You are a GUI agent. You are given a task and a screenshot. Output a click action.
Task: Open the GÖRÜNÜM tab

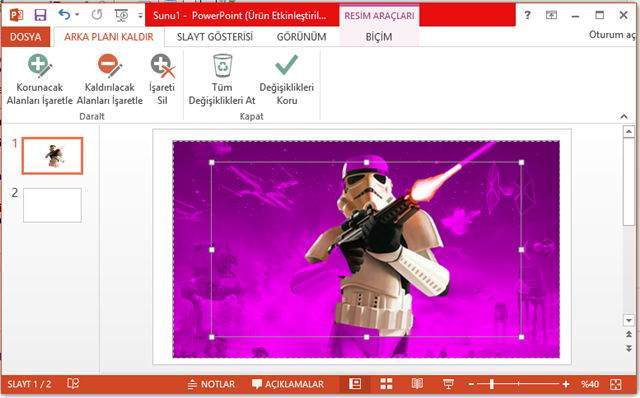[302, 37]
